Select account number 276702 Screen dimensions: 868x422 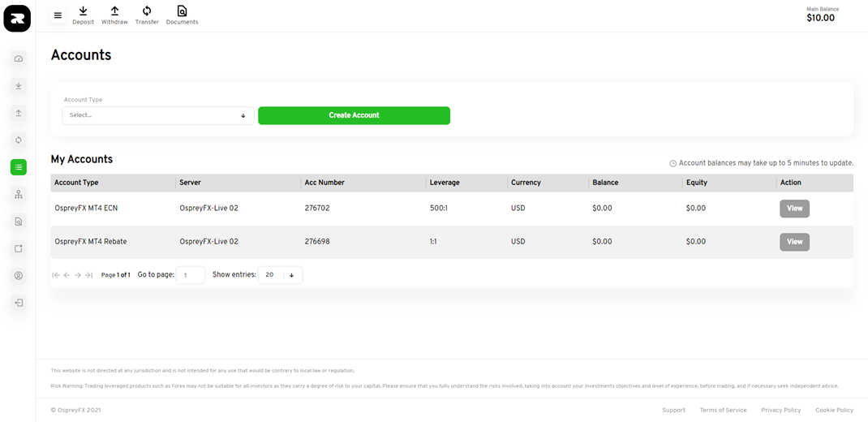pyautogui.click(x=317, y=209)
